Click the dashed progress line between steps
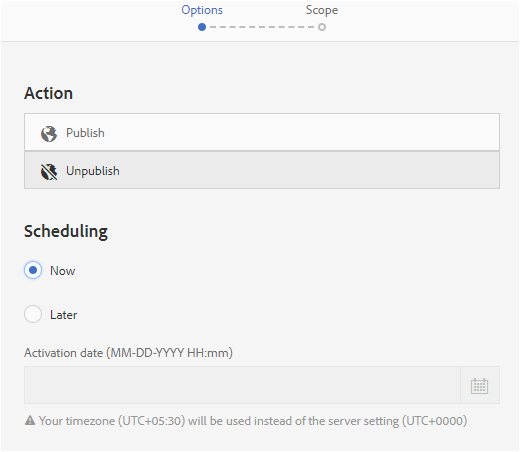 pos(262,27)
